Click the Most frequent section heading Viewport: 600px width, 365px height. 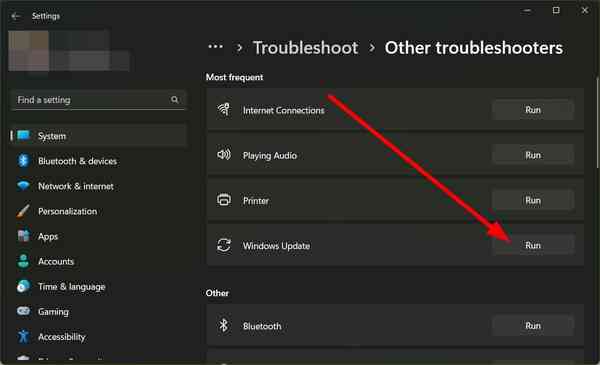[x=234, y=77]
